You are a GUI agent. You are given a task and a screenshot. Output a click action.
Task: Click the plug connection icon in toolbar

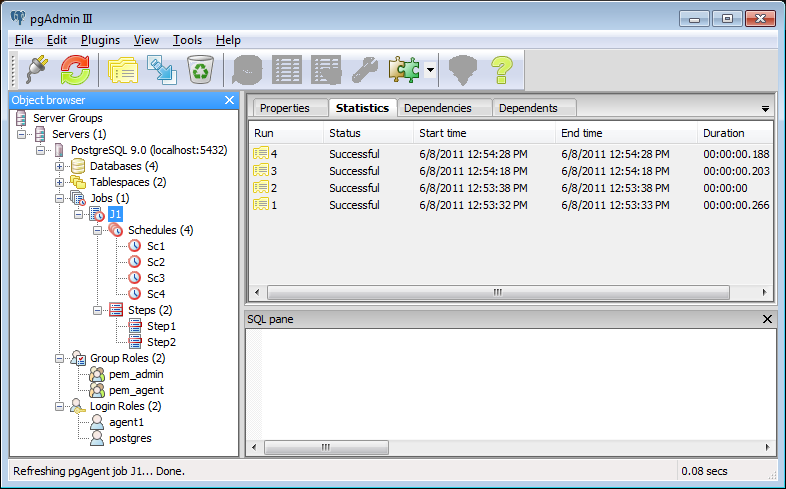(38, 70)
